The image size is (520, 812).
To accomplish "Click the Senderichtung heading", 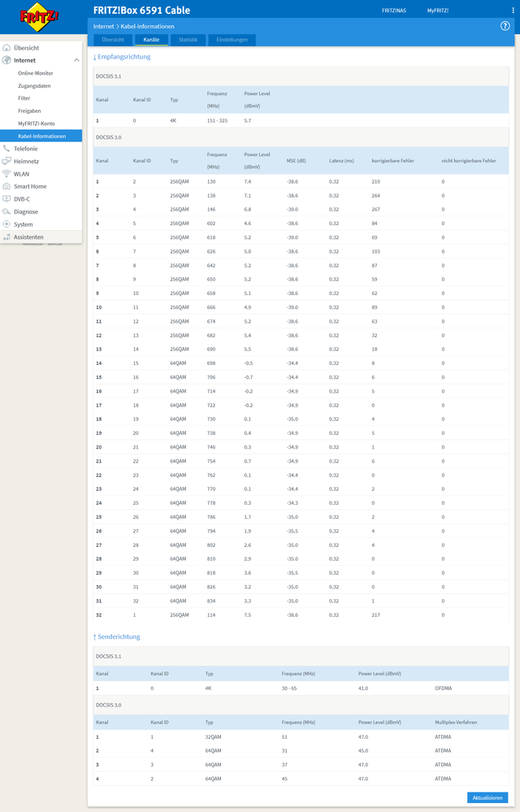I will pyautogui.click(x=117, y=637).
